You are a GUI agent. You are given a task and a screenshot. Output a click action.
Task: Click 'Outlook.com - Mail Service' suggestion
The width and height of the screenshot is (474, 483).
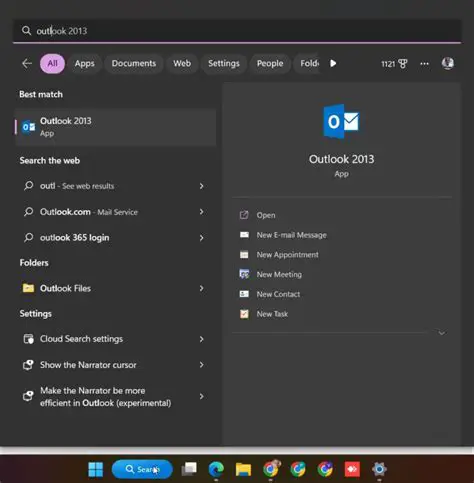pyautogui.click(x=115, y=212)
